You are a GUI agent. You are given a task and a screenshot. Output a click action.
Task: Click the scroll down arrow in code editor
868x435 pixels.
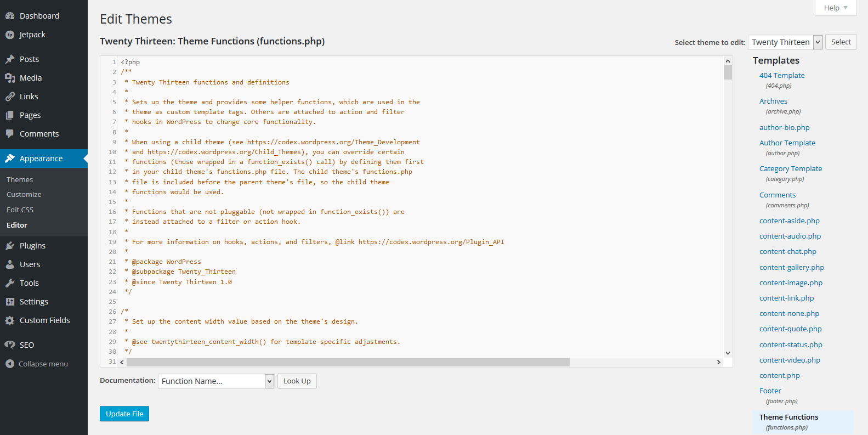click(x=728, y=353)
